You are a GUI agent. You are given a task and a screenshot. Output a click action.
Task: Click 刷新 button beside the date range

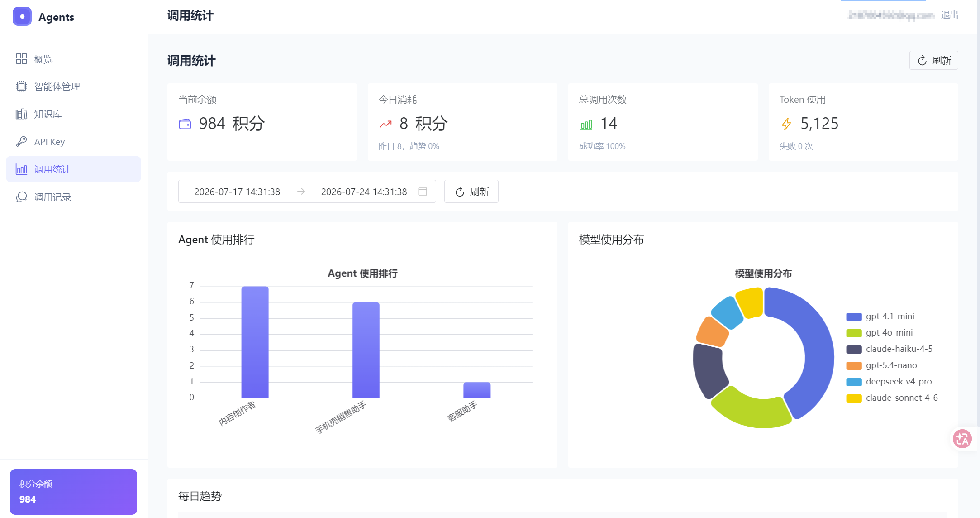click(471, 192)
